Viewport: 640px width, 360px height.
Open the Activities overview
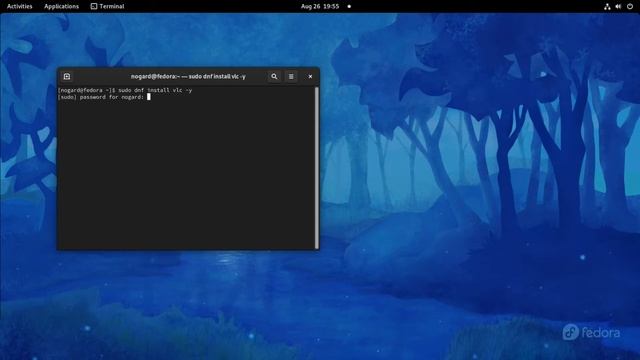[x=20, y=6]
